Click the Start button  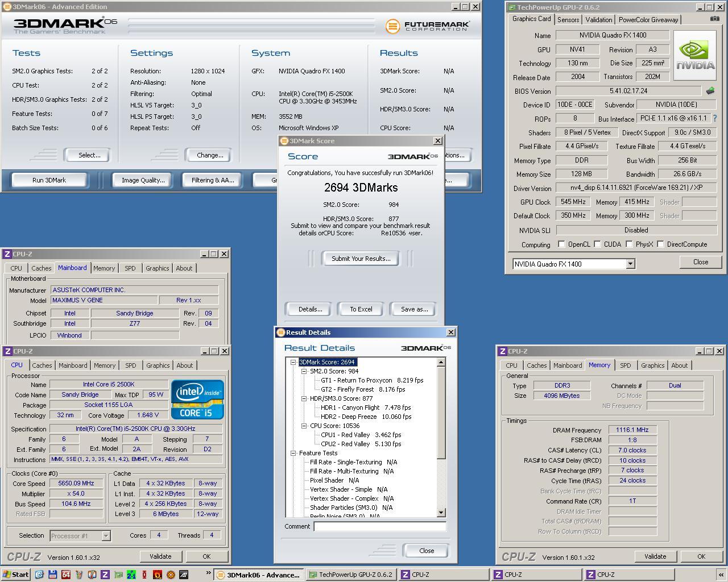(15, 575)
